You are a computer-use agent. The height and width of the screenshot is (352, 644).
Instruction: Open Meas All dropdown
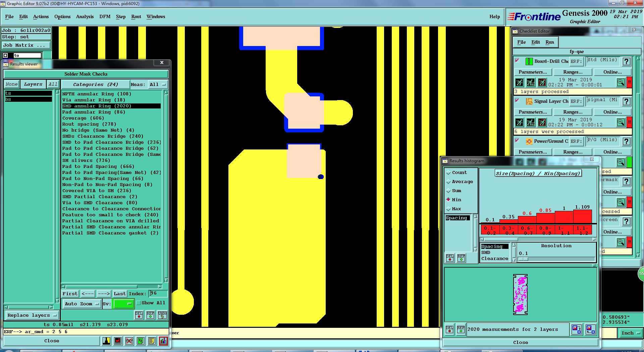(157, 85)
